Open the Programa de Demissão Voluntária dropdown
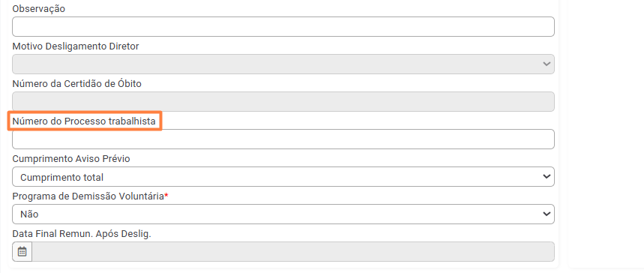Screen dimensions: 644x273 point(283,214)
